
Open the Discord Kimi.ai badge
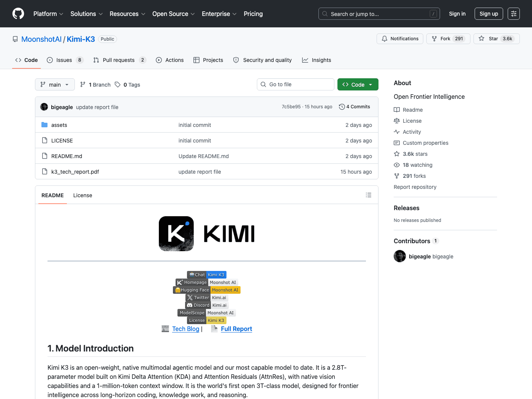(x=207, y=305)
